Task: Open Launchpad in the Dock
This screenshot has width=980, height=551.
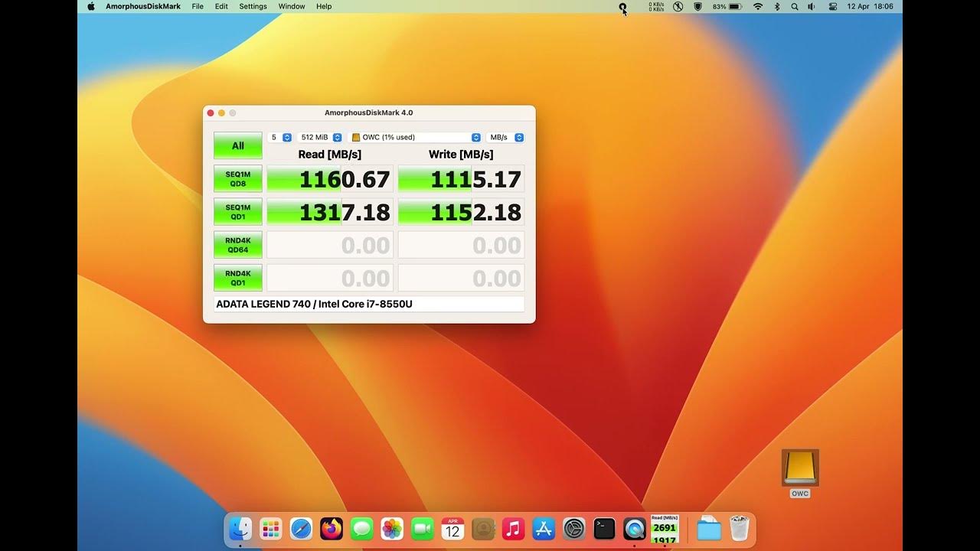Action: (x=271, y=529)
